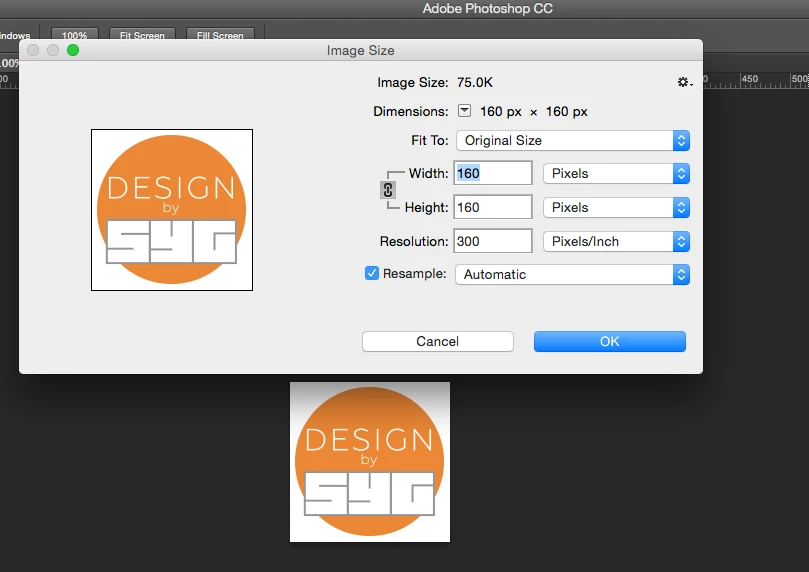Click the Fill Screen button
809x572 pixels.
coord(220,34)
